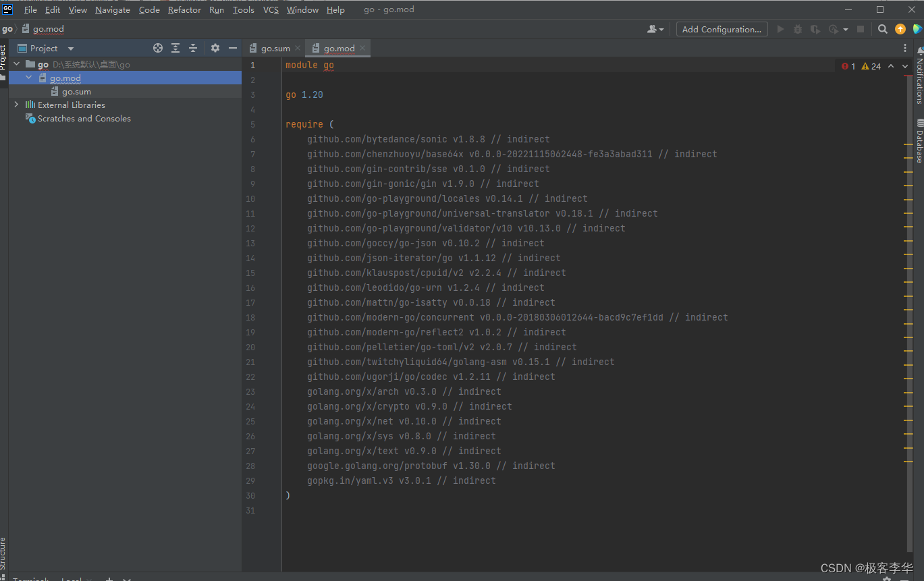Open the Code With Me user dropdown

(x=655, y=29)
